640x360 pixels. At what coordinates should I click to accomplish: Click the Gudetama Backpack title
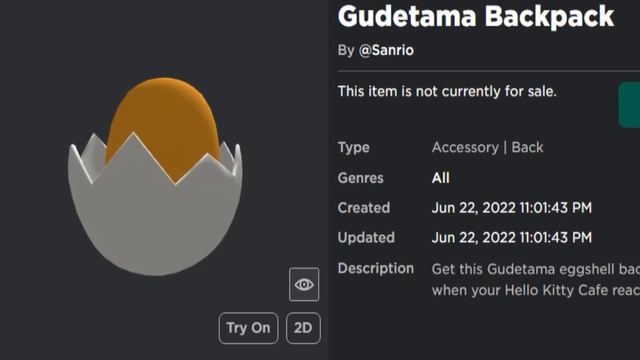click(476, 16)
